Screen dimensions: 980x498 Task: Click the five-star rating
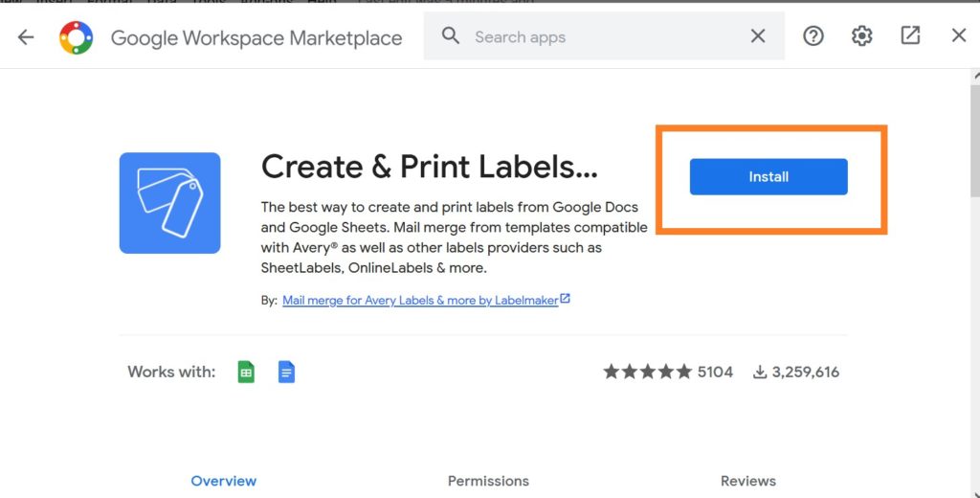pyautogui.click(x=648, y=372)
